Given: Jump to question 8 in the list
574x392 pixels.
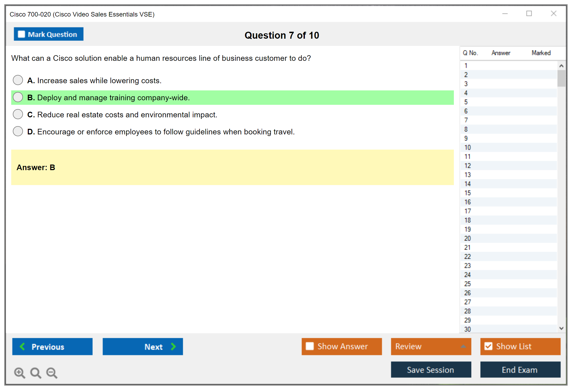Looking at the screenshot, I should coord(466,129).
